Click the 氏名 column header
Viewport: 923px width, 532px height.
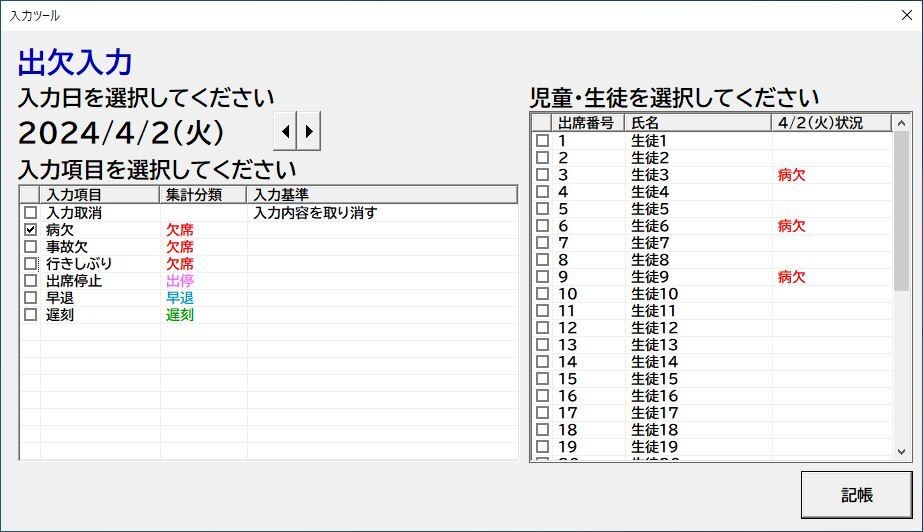(x=698, y=123)
